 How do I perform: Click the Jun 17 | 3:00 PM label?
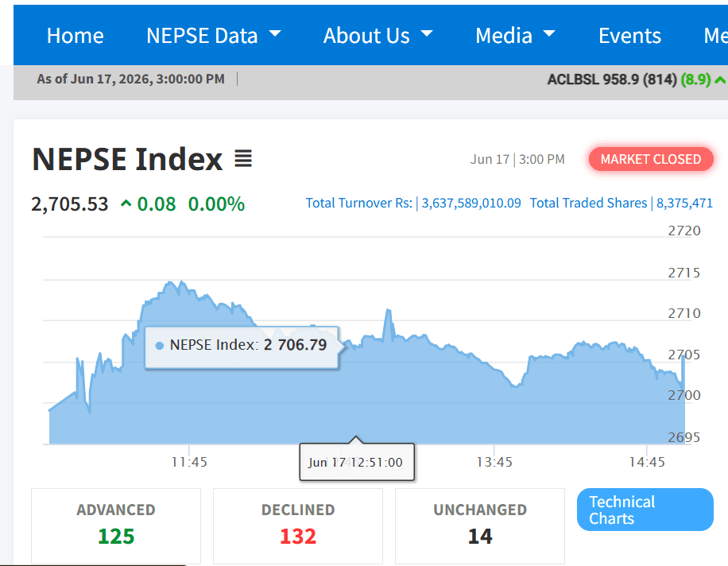pos(517,159)
